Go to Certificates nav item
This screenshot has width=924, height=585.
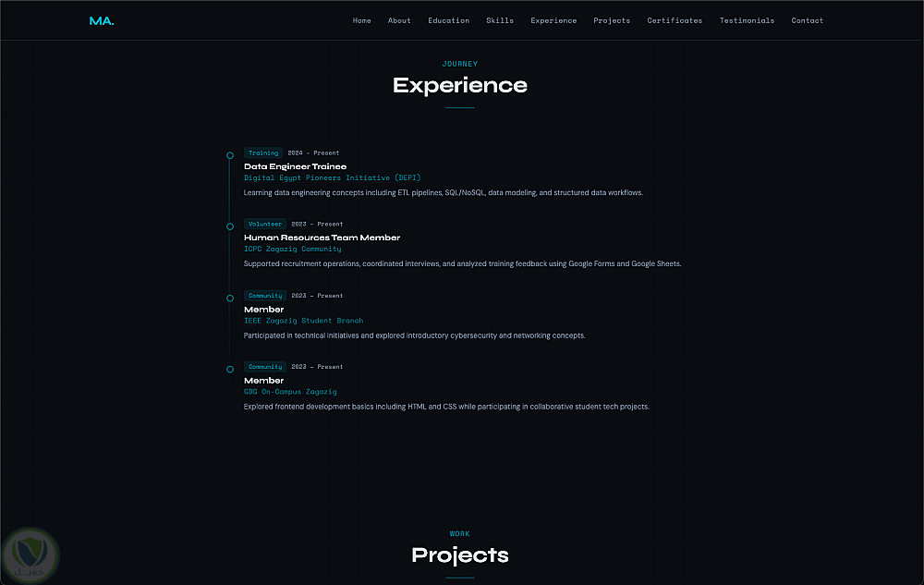[x=675, y=20]
